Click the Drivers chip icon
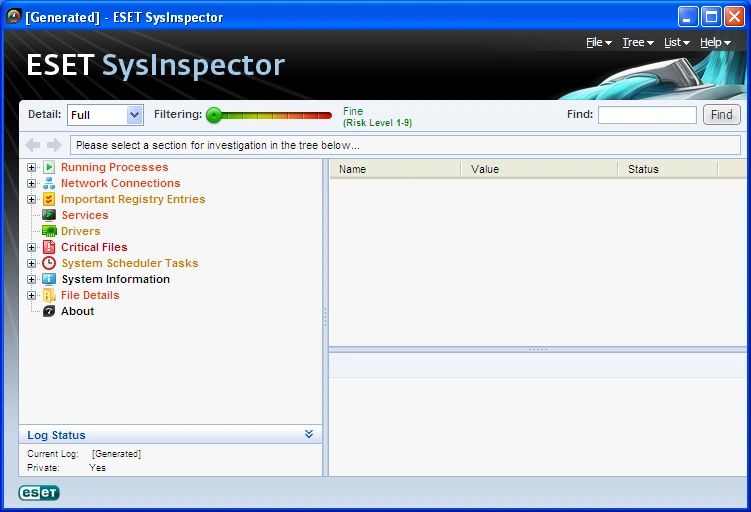The height and width of the screenshot is (512, 751). [49, 231]
